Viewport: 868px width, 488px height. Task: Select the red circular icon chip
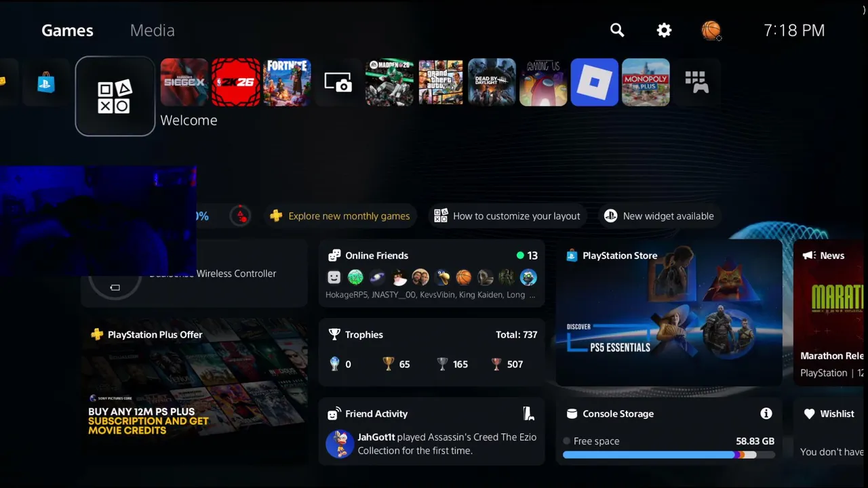(x=239, y=216)
